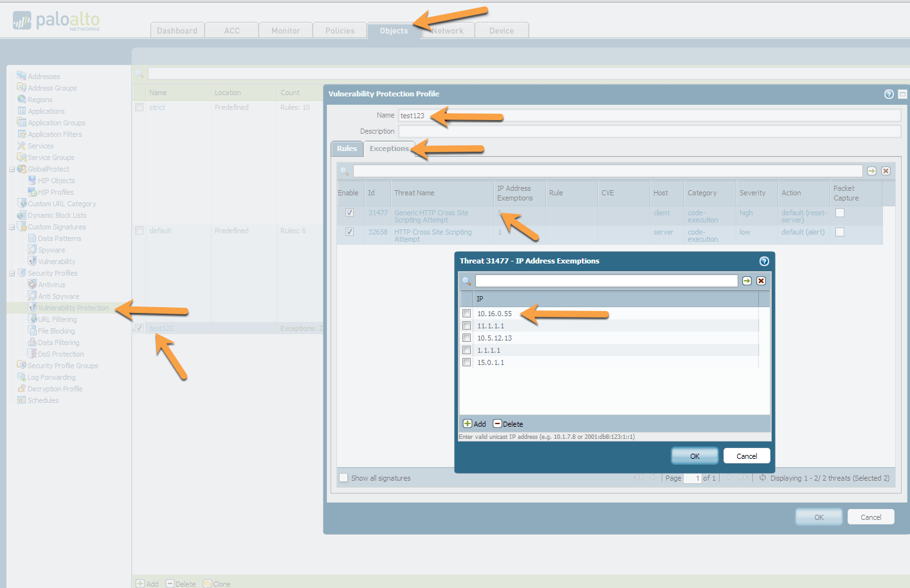Image resolution: width=910 pixels, height=588 pixels.
Task: Clear the exemptions search with red X icon
Action: coord(761,281)
